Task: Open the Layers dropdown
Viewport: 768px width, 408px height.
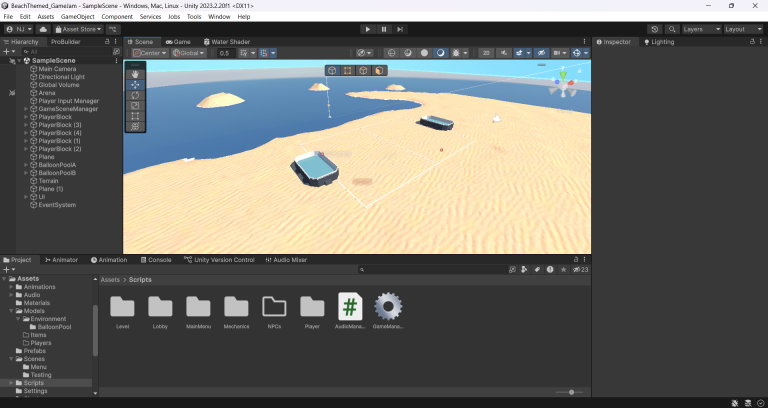Action: [x=701, y=29]
